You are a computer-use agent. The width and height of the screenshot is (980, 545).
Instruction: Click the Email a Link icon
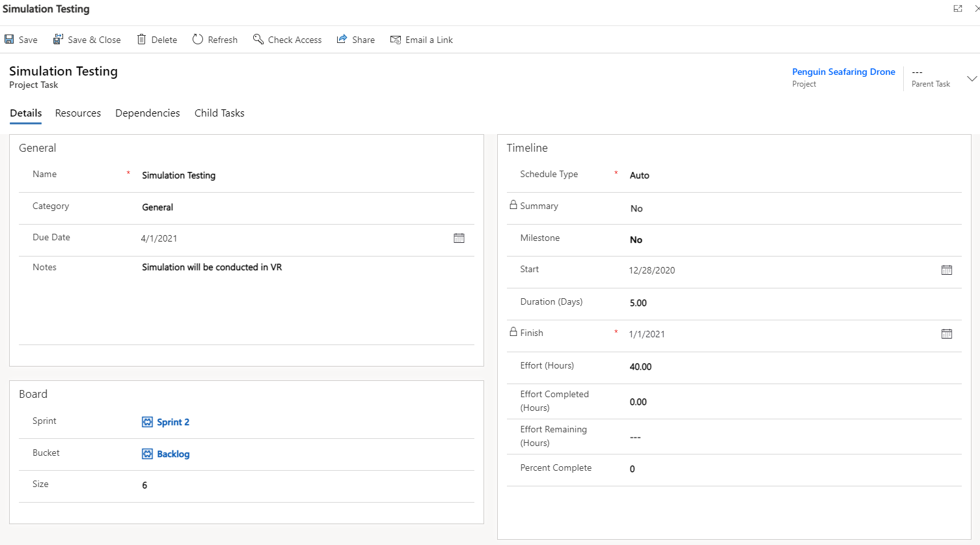[x=395, y=40]
